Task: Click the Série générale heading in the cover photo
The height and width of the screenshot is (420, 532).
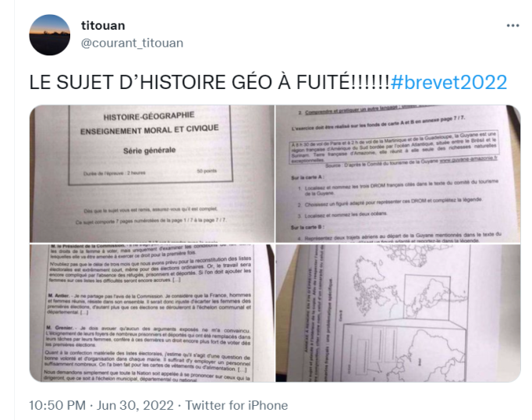Action: click(x=149, y=151)
